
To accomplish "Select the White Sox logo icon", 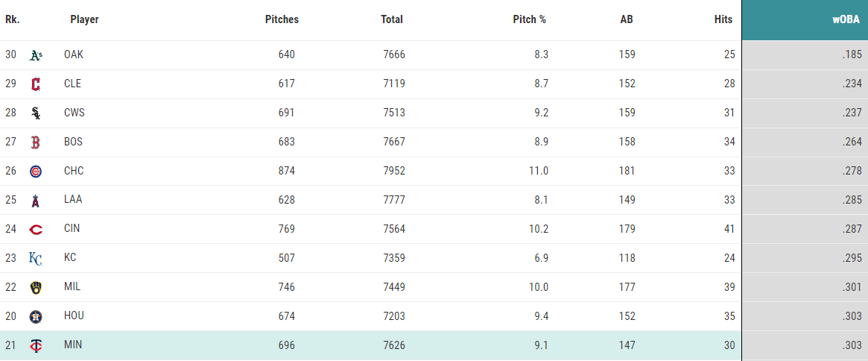I will [36, 113].
